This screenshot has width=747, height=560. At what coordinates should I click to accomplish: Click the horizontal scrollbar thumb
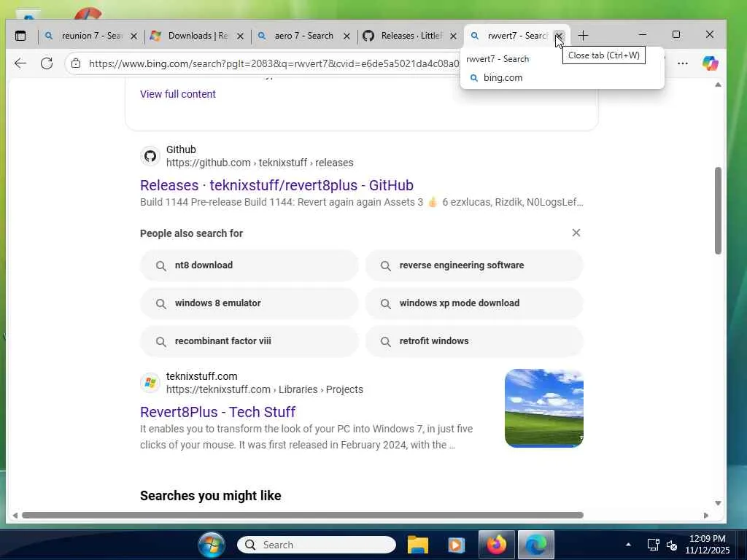[x=303, y=516]
